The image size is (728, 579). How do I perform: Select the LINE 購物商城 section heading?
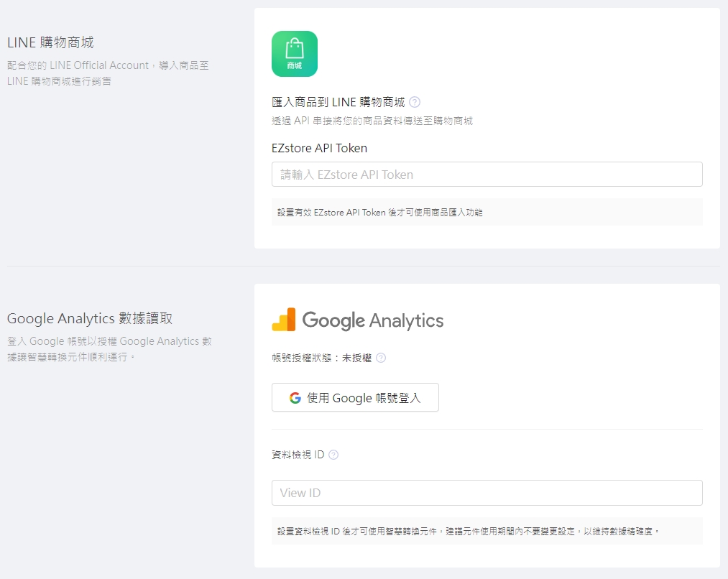click(50, 42)
